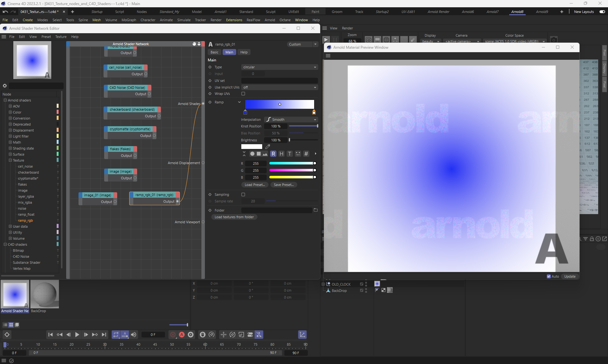The width and height of the screenshot is (608, 364).
Task: Pick a color with the eyedropper tool
Action: (268, 147)
